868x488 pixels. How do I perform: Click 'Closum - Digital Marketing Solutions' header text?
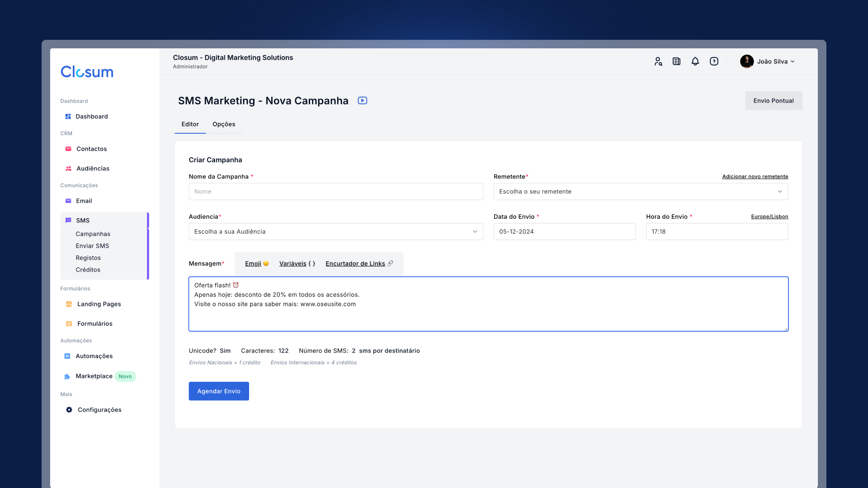tap(233, 57)
